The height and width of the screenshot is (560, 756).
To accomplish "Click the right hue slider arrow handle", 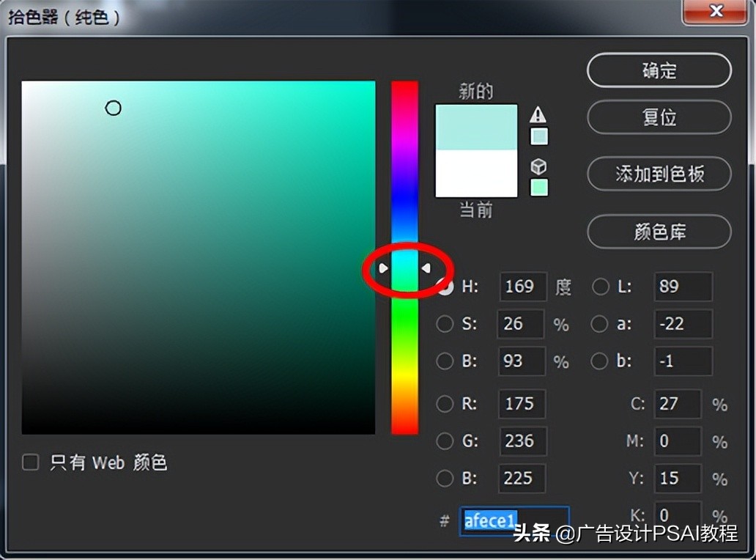I will click(x=426, y=268).
